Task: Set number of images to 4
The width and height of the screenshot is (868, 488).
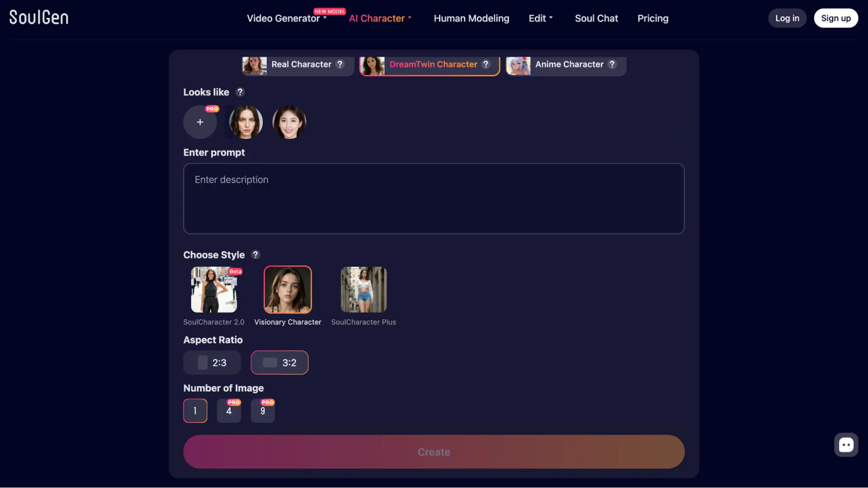Action: [229, 411]
